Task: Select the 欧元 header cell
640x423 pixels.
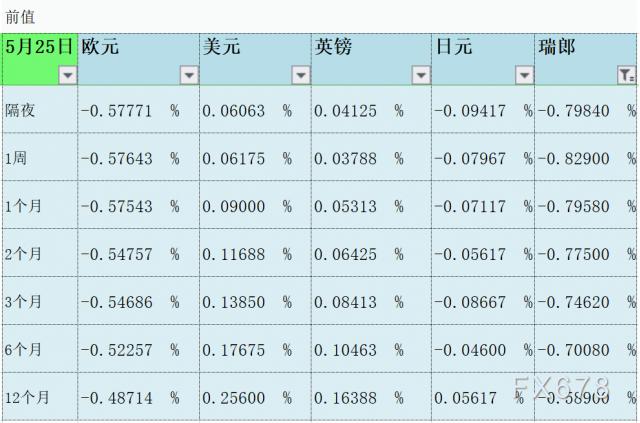Action: 138,59
